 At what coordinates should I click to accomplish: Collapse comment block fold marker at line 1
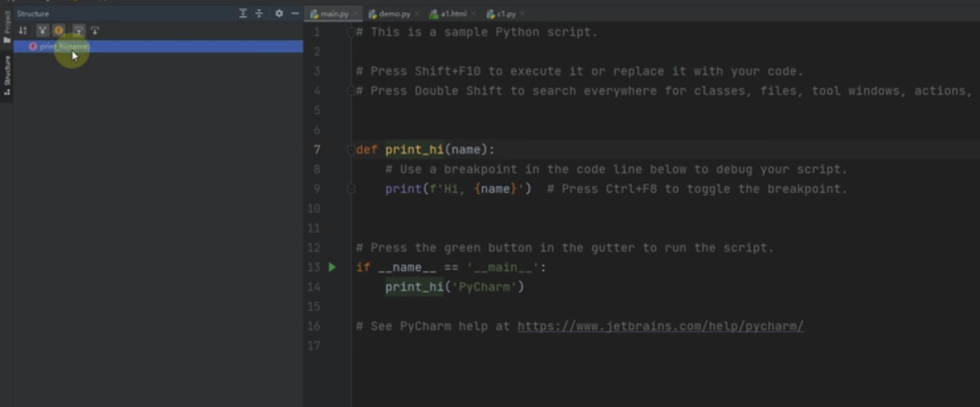click(350, 32)
